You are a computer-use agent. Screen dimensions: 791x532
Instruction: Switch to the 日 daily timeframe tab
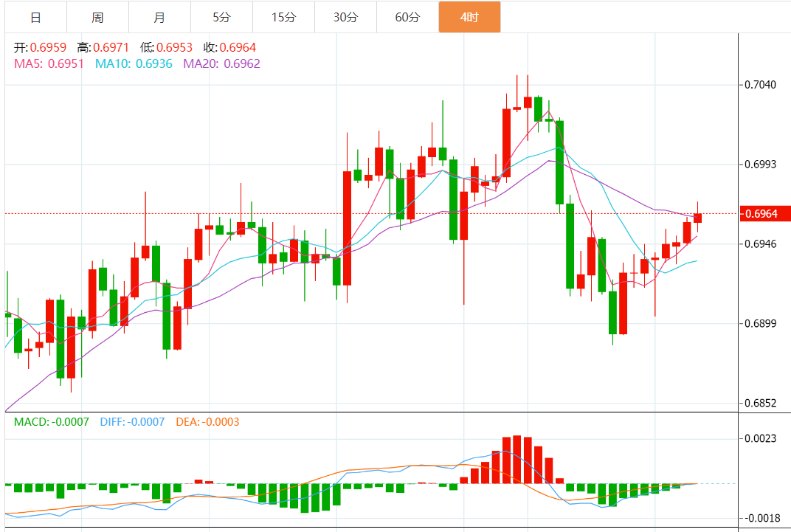coord(35,17)
